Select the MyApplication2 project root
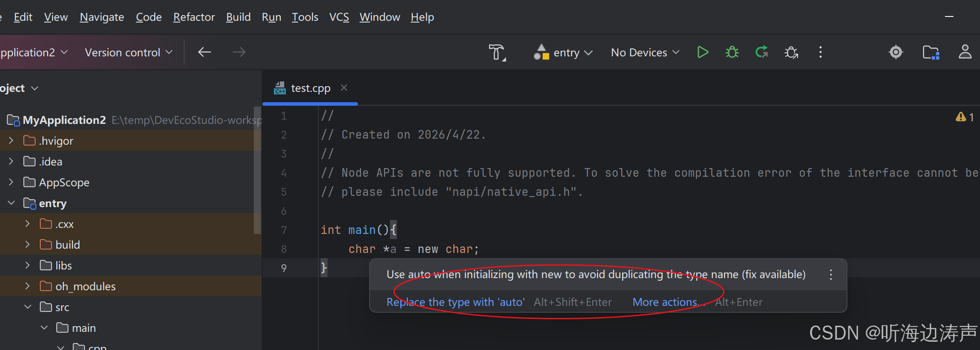This screenshot has width=980, height=350. tap(64, 120)
